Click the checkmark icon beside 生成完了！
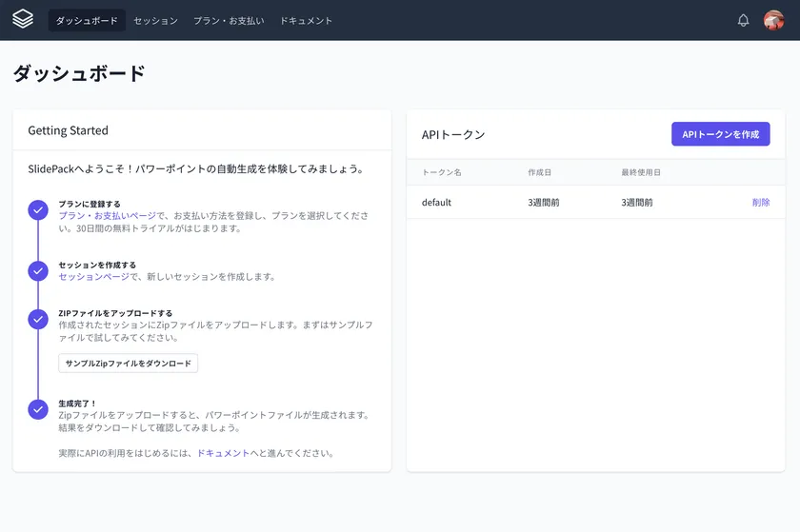Screen dimensions: 800x532 [x=38, y=409]
